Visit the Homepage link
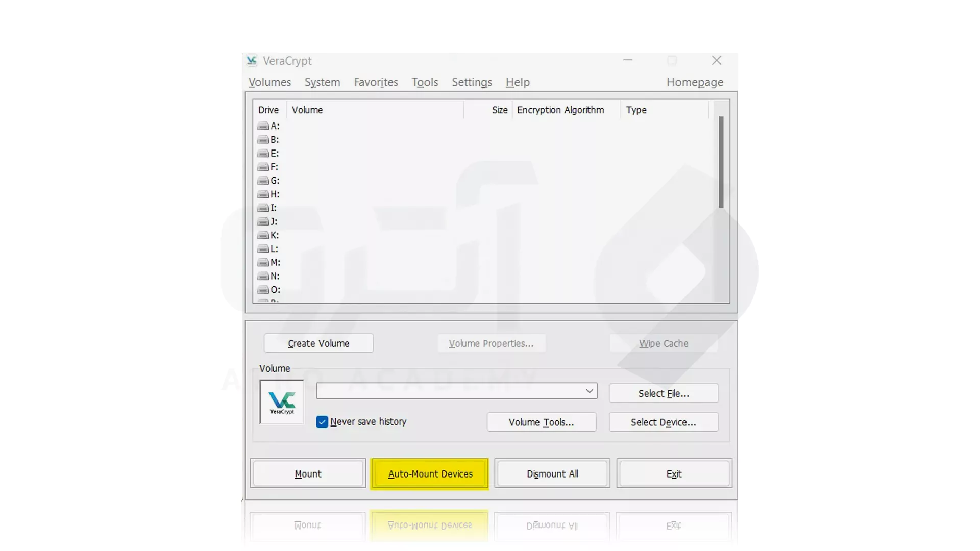The height and width of the screenshot is (551, 980). click(695, 82)
